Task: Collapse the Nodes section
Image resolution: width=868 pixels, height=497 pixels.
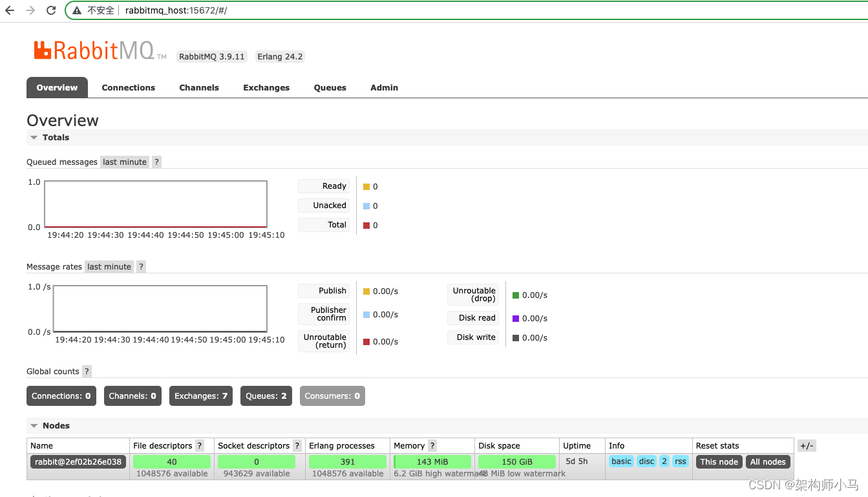Action: pyautogui.click(x=34, y=425)
